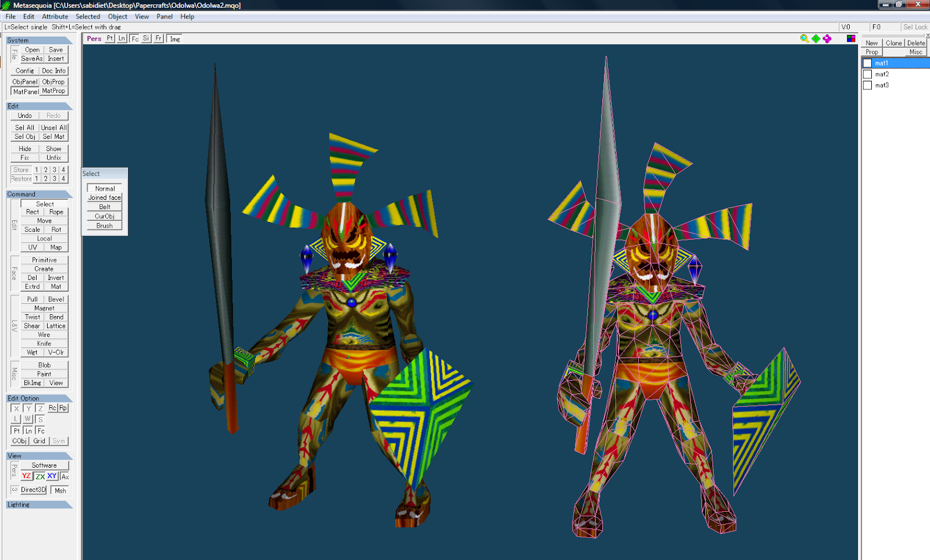The width and height of the screenshot is (930, 560).
Task: Click the magenta rotate-view icon
Action: coord(827,38)
